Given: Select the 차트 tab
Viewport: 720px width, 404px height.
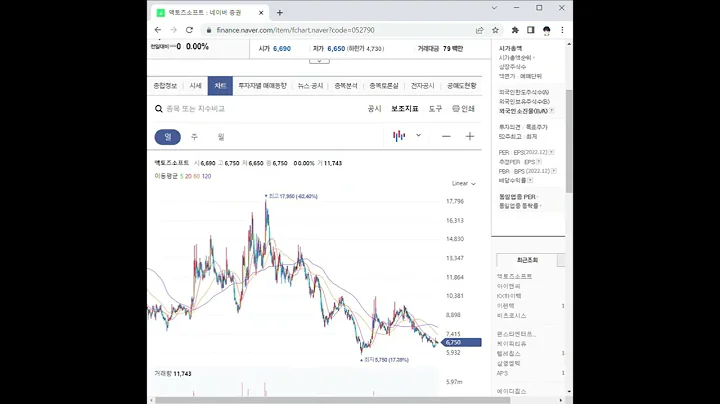Looking at the screenshot, I should coord(220,86).
